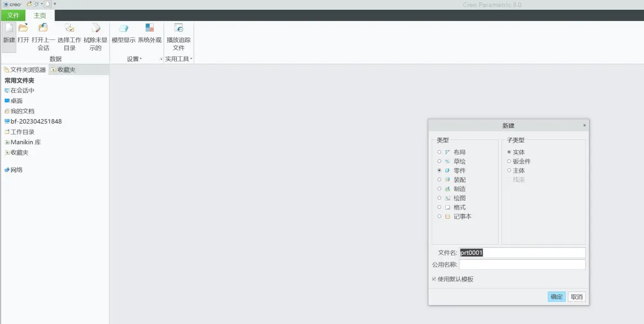Viewport: 644px width, 324px height.
Task: Switch to the 收藏夹 tab
Action: click(63, 70)
